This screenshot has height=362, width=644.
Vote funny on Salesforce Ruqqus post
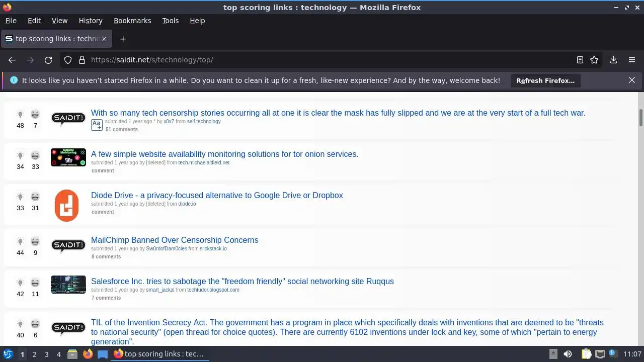(35, 283)
